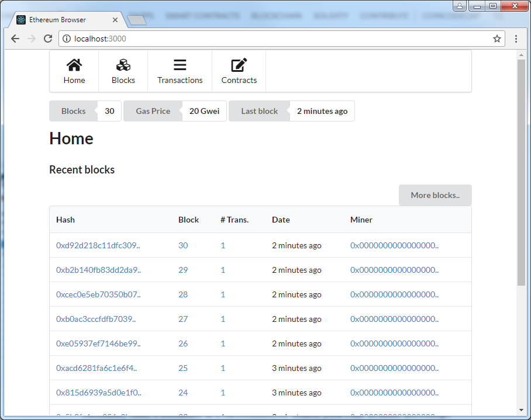Open block number 25
Screen dimensions: 531x420
183,368
